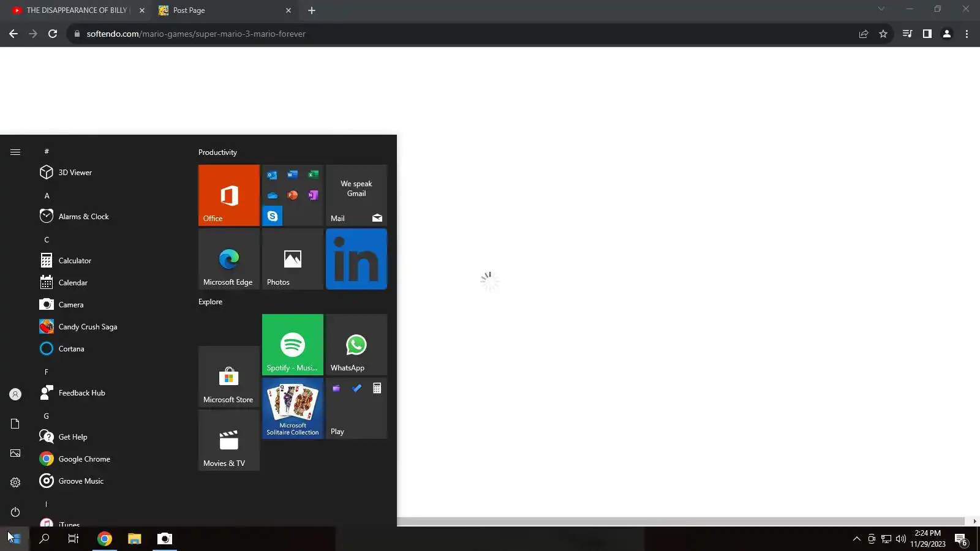
Task: Expand the Start menu hamburger
Action: (15, 152)
